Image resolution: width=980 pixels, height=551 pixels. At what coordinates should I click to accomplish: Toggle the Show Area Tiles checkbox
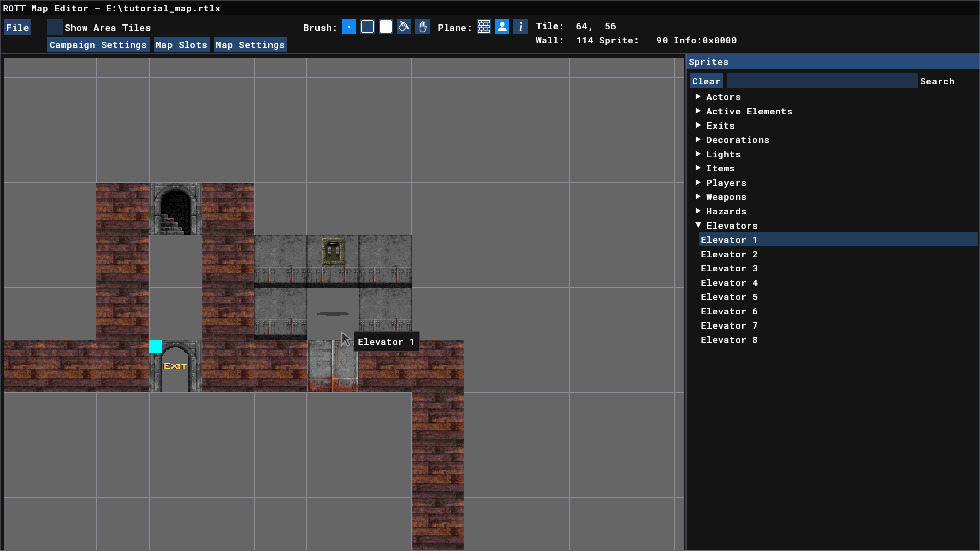click(x=55, y=28)
